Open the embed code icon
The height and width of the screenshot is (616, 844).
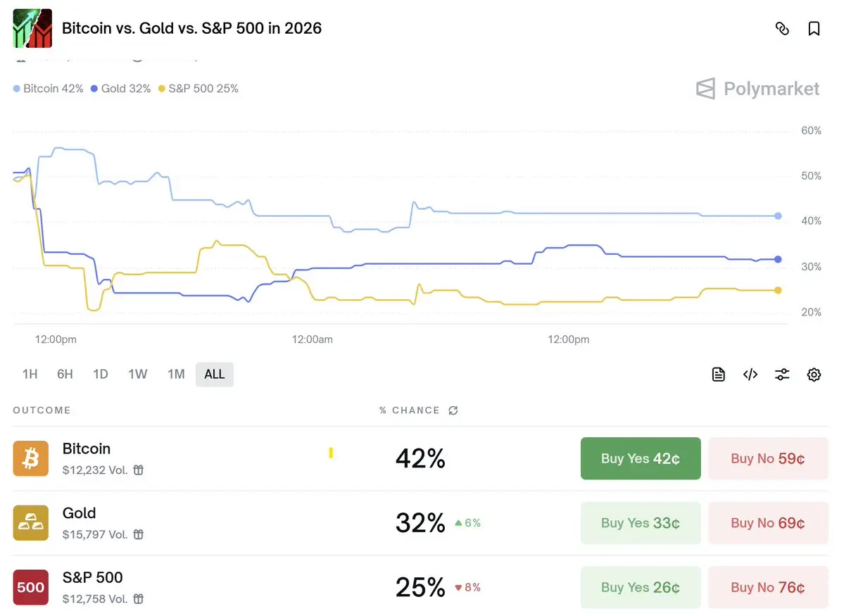[x=750, y=375]
